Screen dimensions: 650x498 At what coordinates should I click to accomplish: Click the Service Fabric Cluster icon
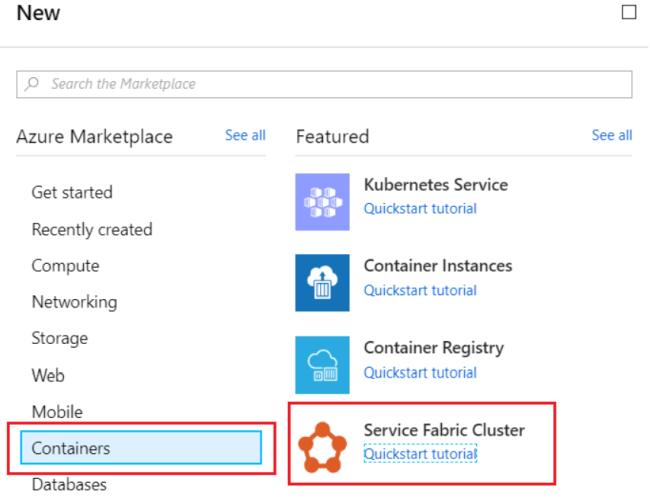322,447
